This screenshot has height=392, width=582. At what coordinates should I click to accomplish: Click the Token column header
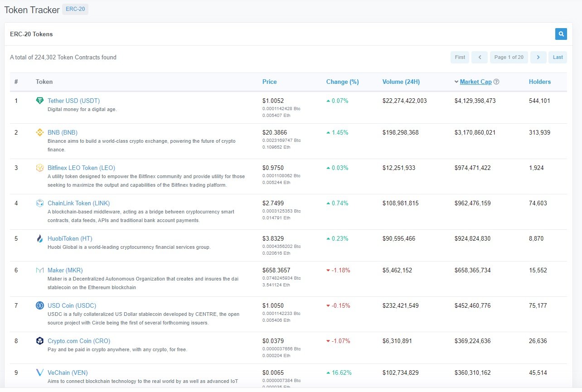tap(44, 82)
